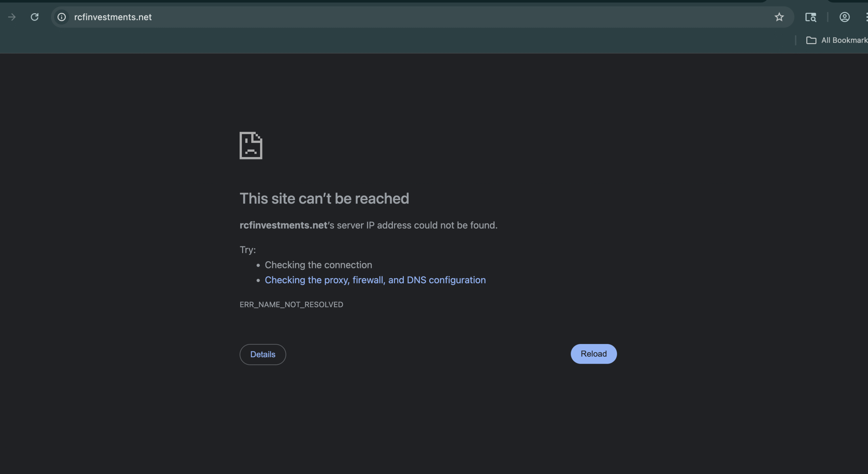The width and height of the screenshot is (868, 474).
Task: Open the tab search icon
Action: click(810, 17)
